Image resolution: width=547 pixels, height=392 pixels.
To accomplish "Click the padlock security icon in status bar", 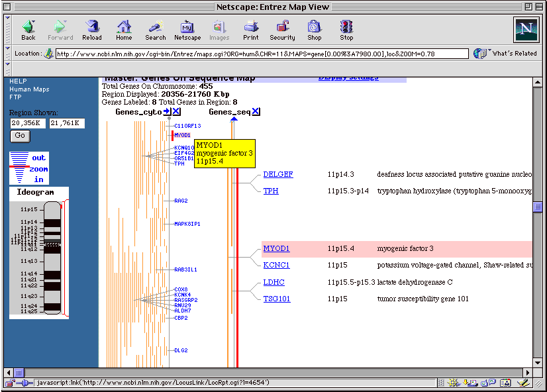I will [10, 383].
